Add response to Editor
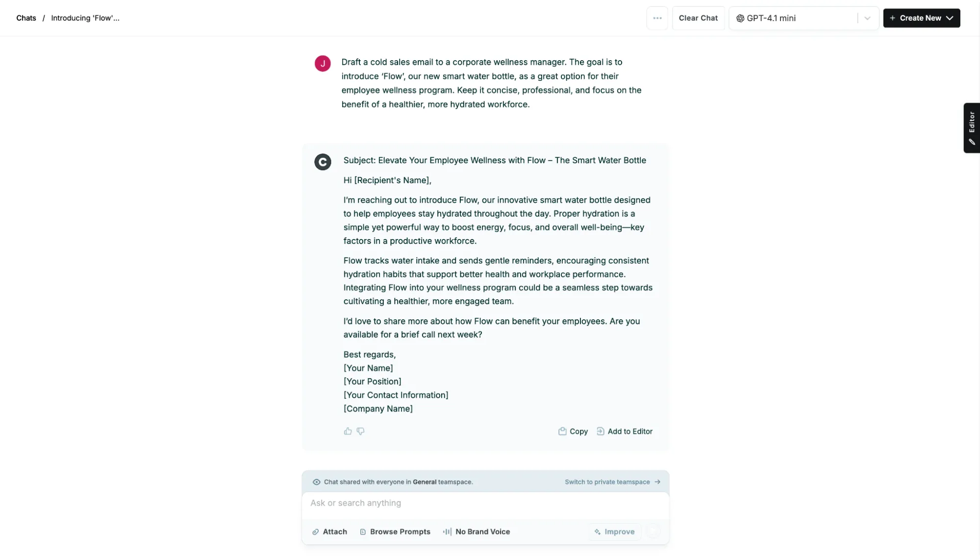The height and width of the screenshot is (556, 980). (x=624, y=432)
